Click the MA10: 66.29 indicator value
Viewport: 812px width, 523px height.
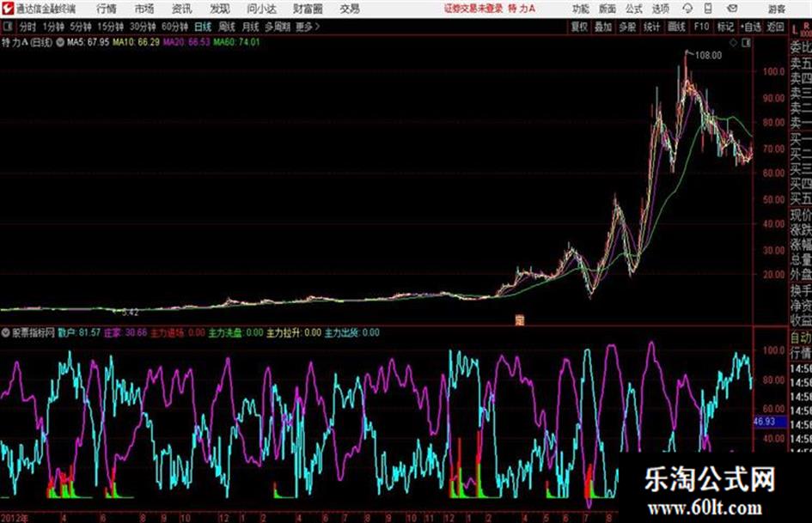coord(137,42)
